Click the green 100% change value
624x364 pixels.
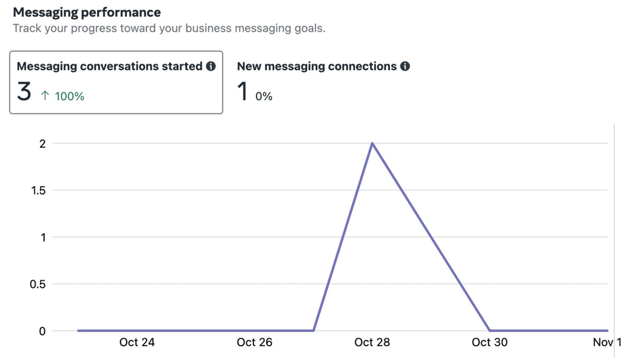pos(69,97)
